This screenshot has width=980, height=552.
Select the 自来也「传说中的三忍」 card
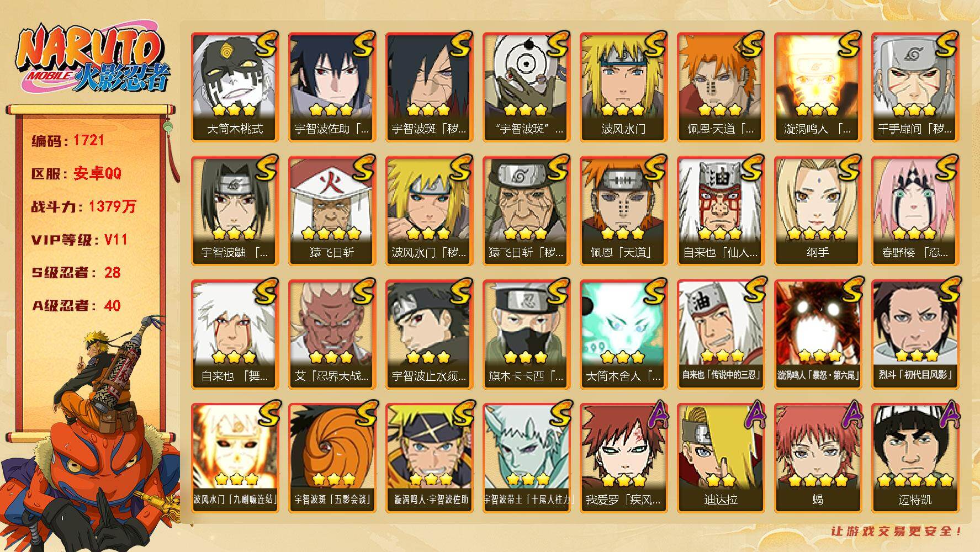pos(721,334)
